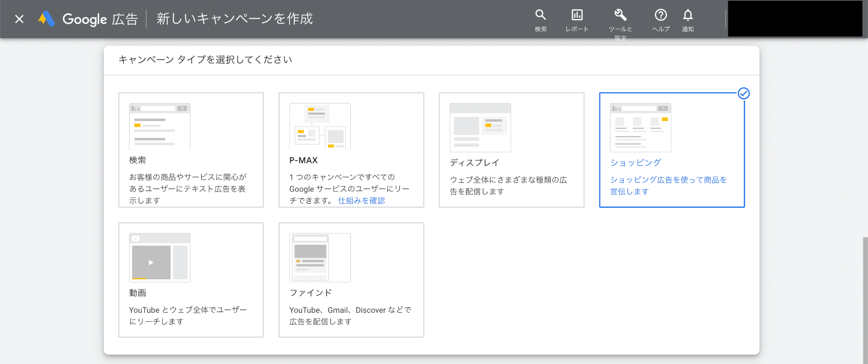The width and height of the screenshot is (868, 364).
Task: Open the 仕組みを確認 link
Action: [362, 201]
